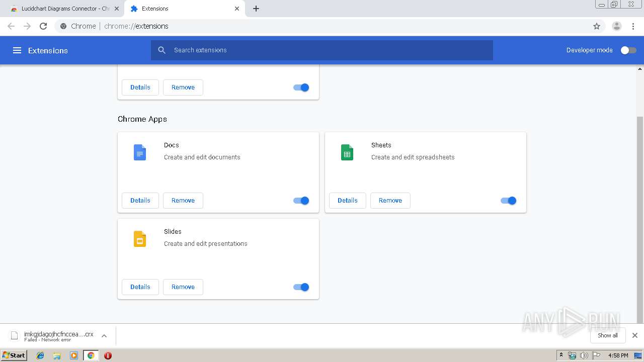Click Show all downloads button
644x362 pixels.
(608, 335)
